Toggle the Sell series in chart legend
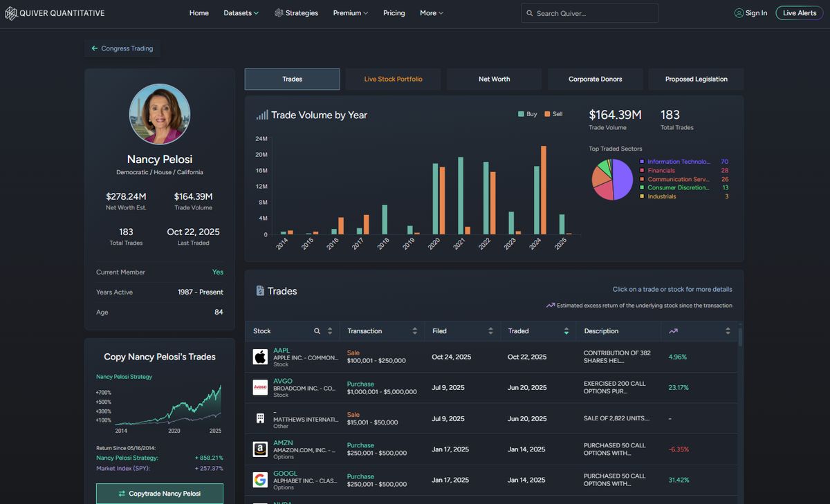830x504 pixels. tap(553, 114)
